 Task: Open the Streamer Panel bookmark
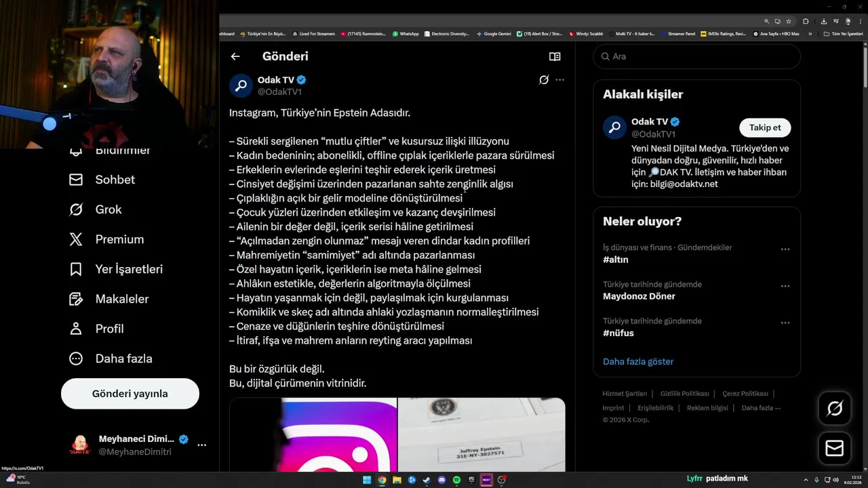click(677, 33)
